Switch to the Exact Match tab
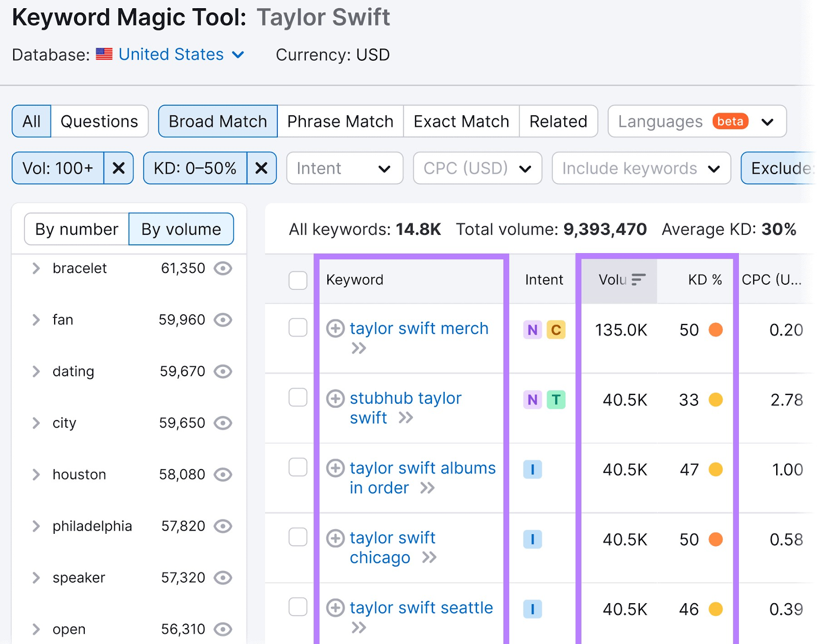This screenshot has width=817, height=644. (x=460, y=121)
